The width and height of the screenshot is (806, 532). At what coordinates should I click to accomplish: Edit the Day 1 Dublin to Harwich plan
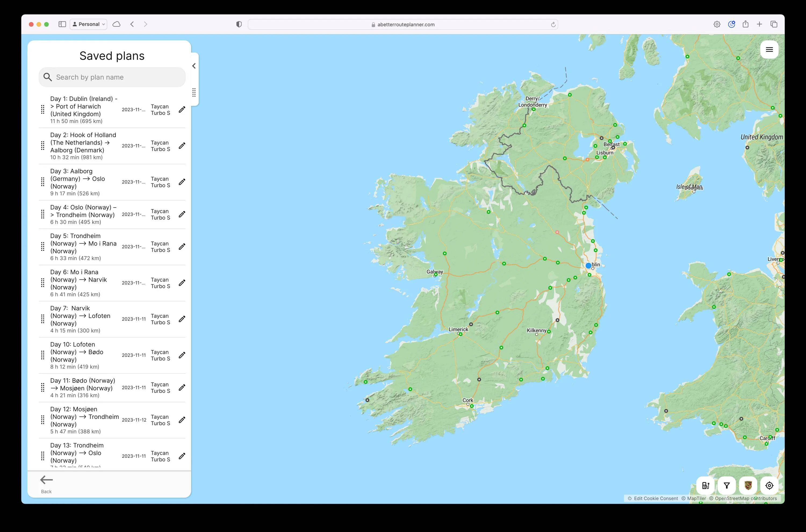(x=182, y=110)
